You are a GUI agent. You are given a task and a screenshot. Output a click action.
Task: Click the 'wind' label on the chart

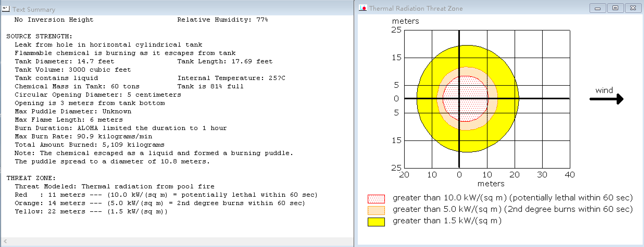tap(604, 90)
